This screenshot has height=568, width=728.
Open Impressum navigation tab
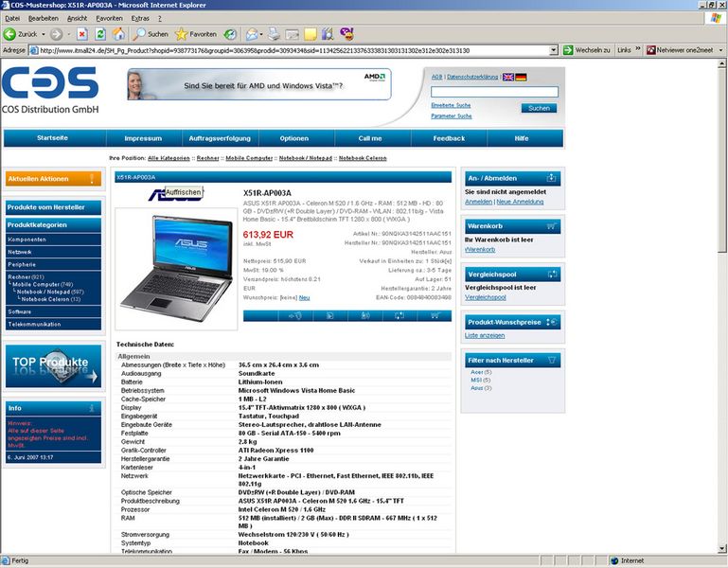click(143, 138)
